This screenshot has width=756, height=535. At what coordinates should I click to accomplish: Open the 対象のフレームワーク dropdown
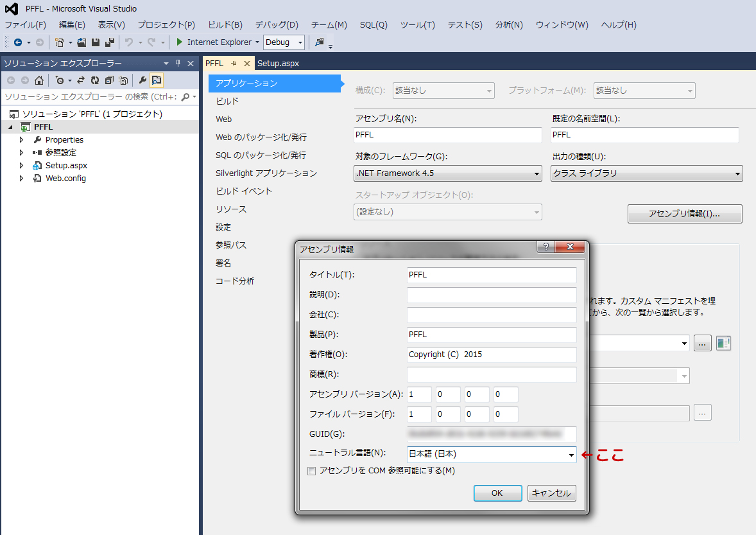[x=537, y=173]
